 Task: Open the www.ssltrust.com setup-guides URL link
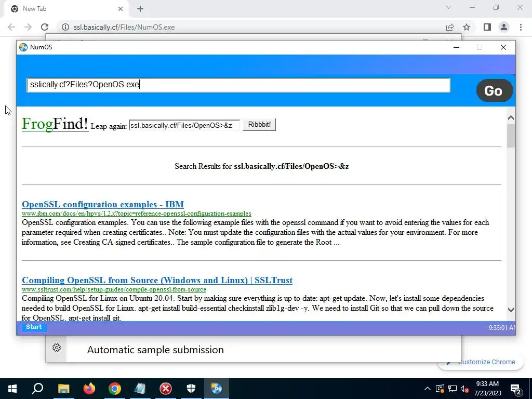point(114,289)
